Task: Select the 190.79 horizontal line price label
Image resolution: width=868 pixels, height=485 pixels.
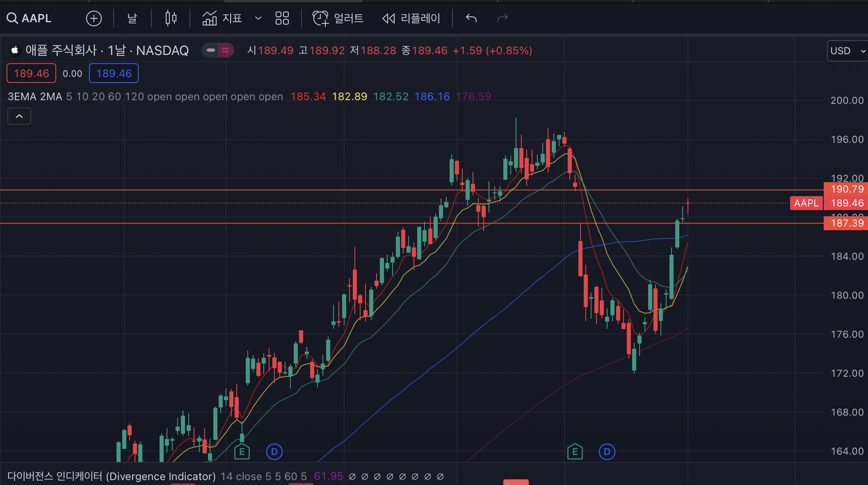Action: [846, 189]
